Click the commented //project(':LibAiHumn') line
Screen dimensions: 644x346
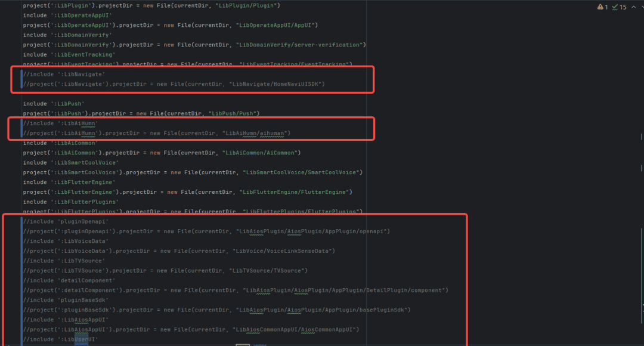(157, 133)
